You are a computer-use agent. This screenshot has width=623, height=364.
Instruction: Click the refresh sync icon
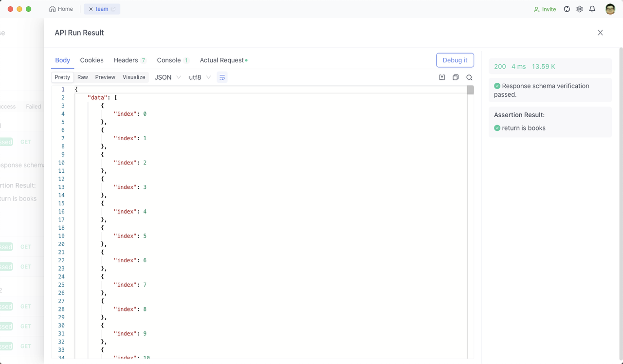tap(567, 9)
